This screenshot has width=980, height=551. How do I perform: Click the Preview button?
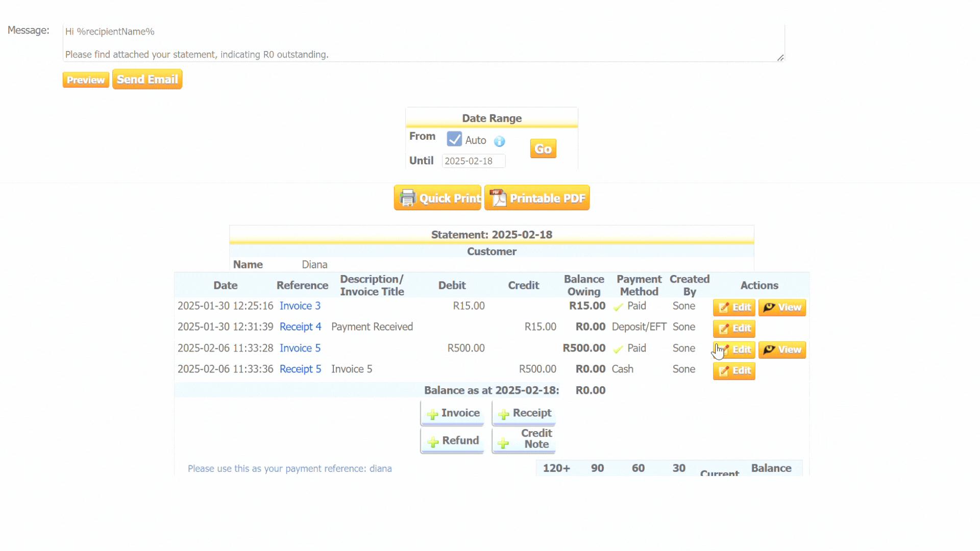[86, 80]
